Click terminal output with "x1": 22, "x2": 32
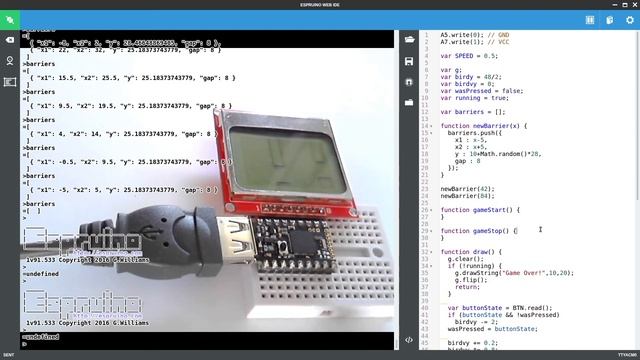Screen dimensions: 640x360 pyautogui.click(x=125, y=50)
